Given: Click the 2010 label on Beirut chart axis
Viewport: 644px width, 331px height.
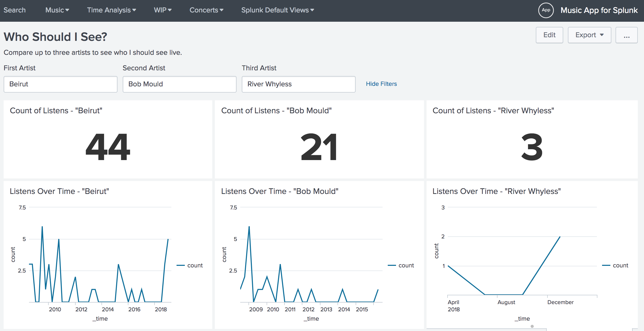Looking at the screenshot, I should pos(55,309).
